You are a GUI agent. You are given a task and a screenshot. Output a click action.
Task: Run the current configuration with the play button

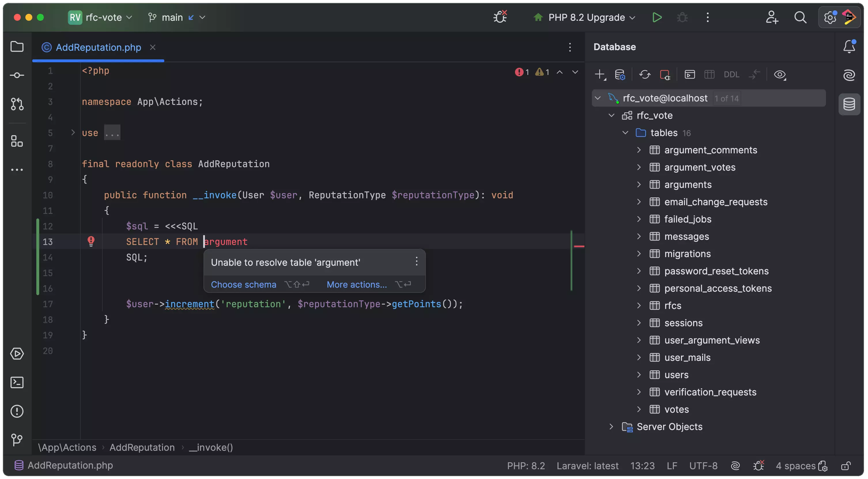(x=657, y=17)
